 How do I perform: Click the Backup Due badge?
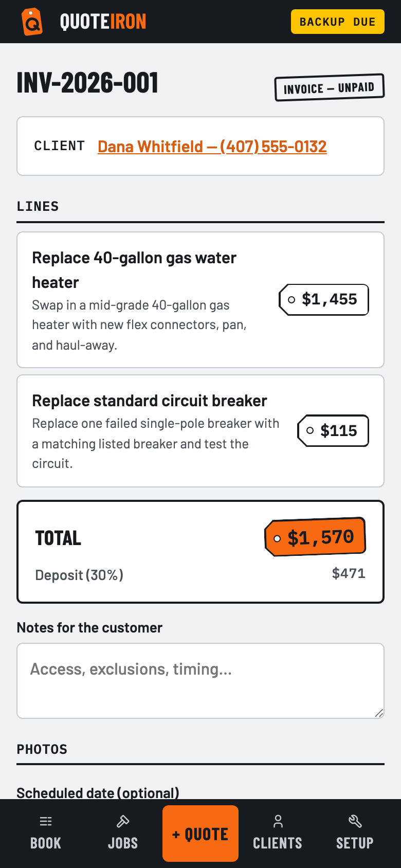click(x=338, y=22)
